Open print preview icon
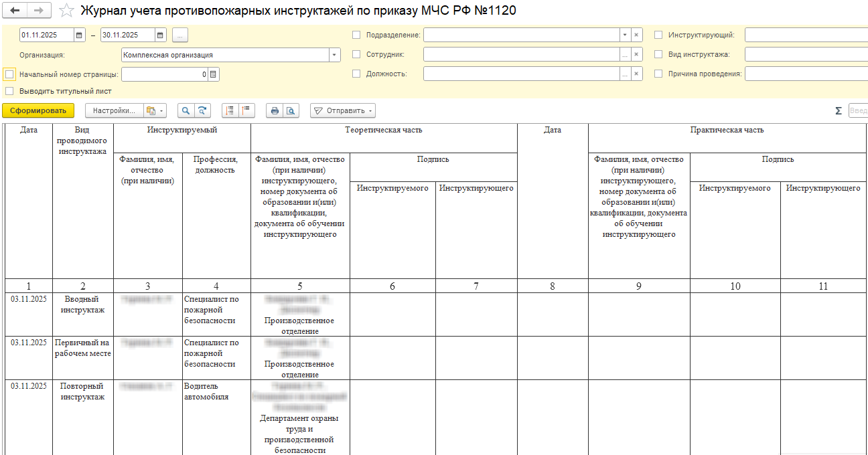 (x=291, y=111)
